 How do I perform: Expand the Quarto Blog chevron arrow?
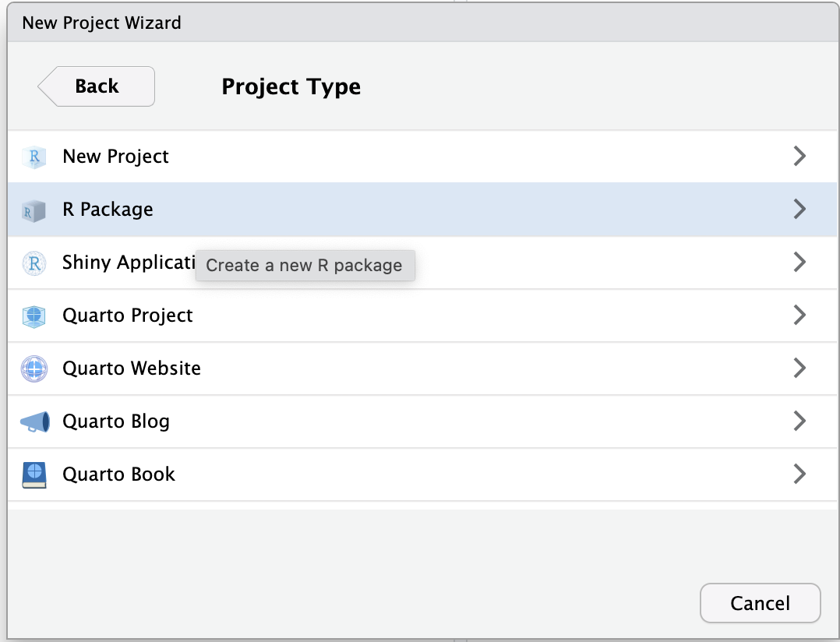[x=799, y=422]
